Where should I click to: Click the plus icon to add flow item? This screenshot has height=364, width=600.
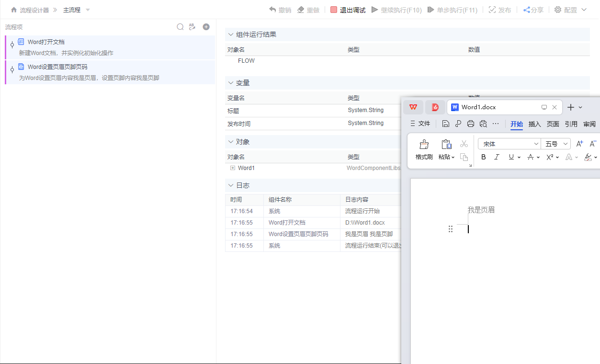tap(206, 27)
